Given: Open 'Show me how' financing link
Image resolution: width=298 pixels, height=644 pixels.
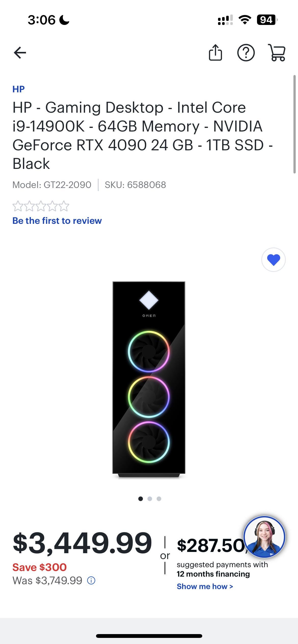Looking at the screenshot, I should (x=205, y=587).
